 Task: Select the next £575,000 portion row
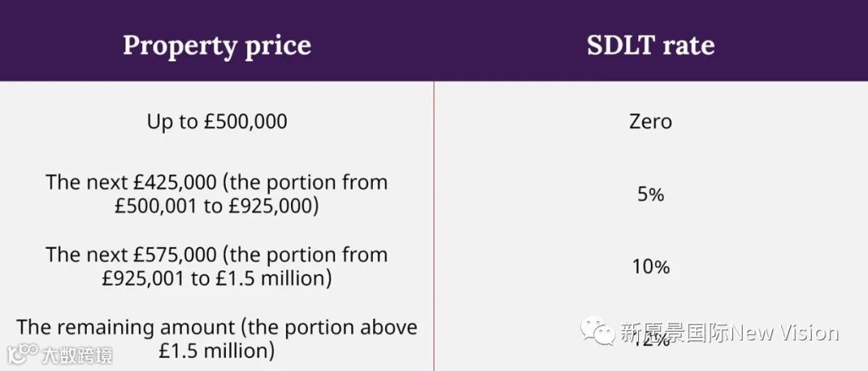coord(217,266)
